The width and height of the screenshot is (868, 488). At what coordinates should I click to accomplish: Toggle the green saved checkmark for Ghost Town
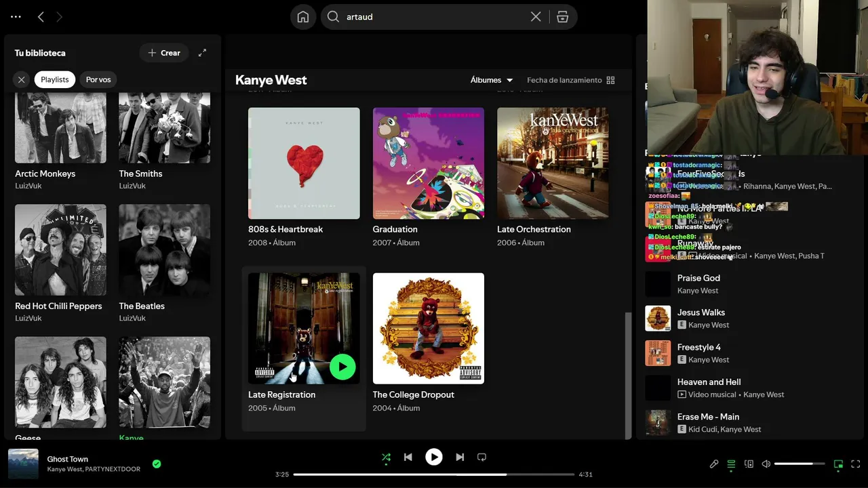pos(157,464)
